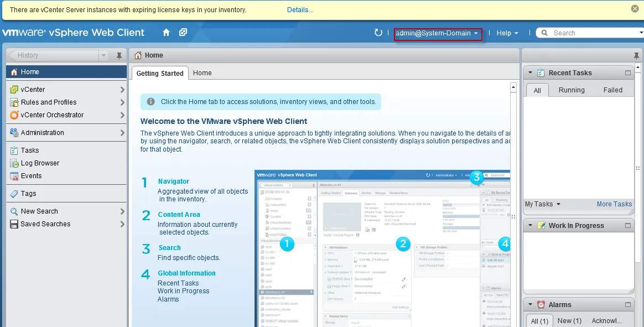This screenshot has width=644, height=327.
Task: Select the All tab in Recent Tasks
Action: coord(537,90)
